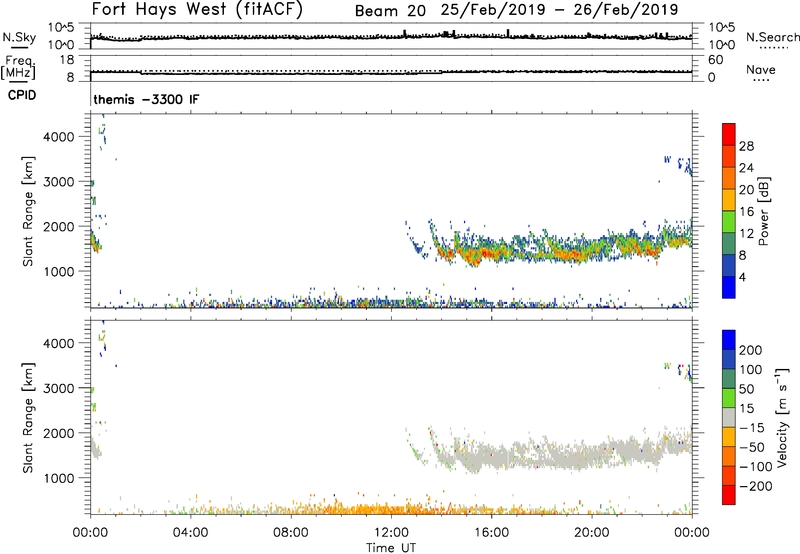Pick the orange 20–24 dB Power colorbar segment
The image size is (800, 554).
729,178
